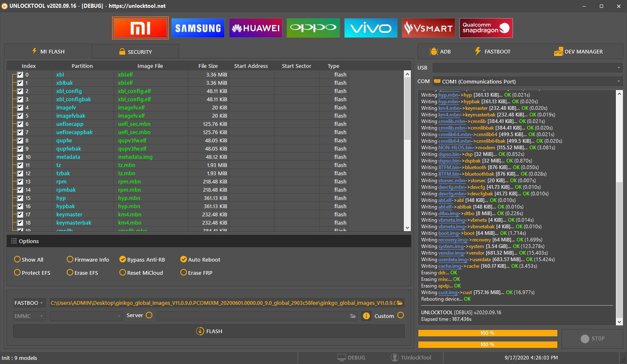
Task: Click the Options list icon
Action: point(14,241)
